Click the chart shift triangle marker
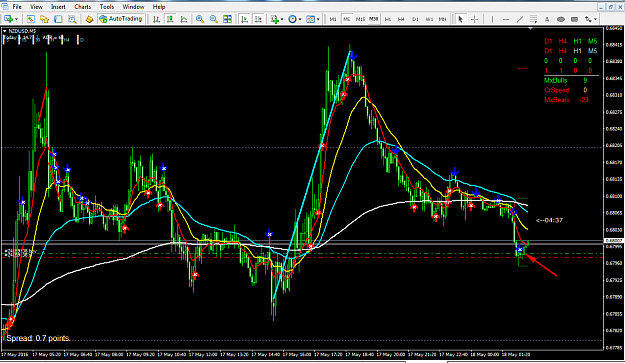This screenshot has height=363, width=625. [x=530, y=29]
